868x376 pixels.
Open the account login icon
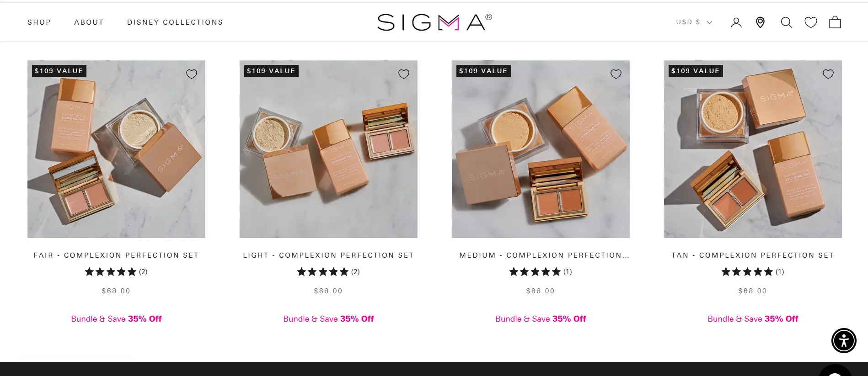736,22
